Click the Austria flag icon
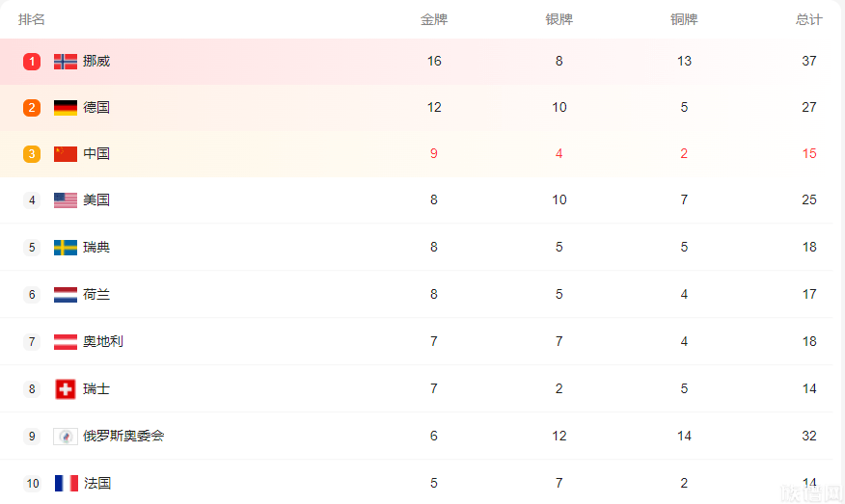The image size is (845, 504). click(x=66, y=341)
